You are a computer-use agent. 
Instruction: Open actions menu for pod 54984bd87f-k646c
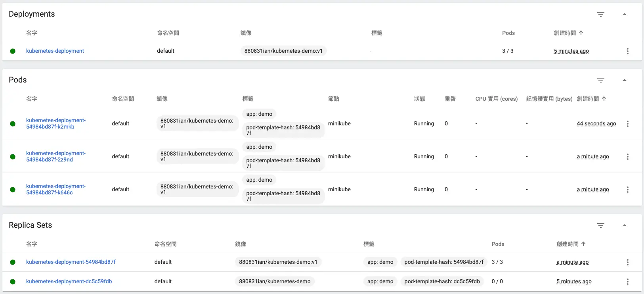pyautogui.click(x=627, y=190)
